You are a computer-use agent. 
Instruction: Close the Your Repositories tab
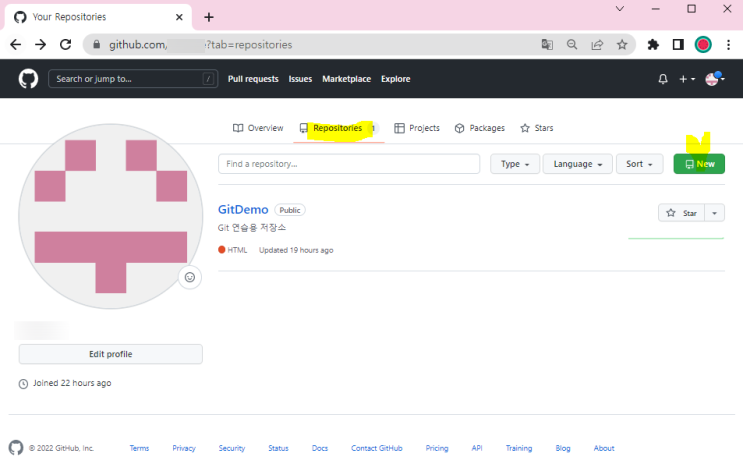click(x=179, y=17)
